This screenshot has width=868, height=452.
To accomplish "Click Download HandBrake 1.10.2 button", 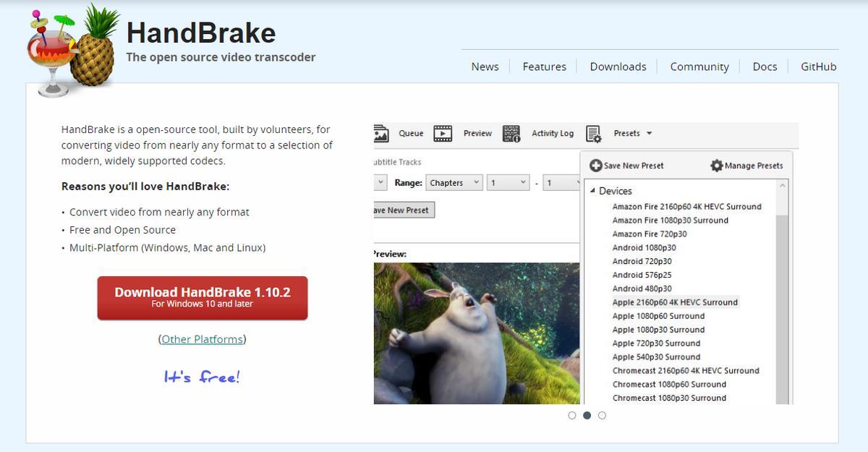I will point(203,297).
